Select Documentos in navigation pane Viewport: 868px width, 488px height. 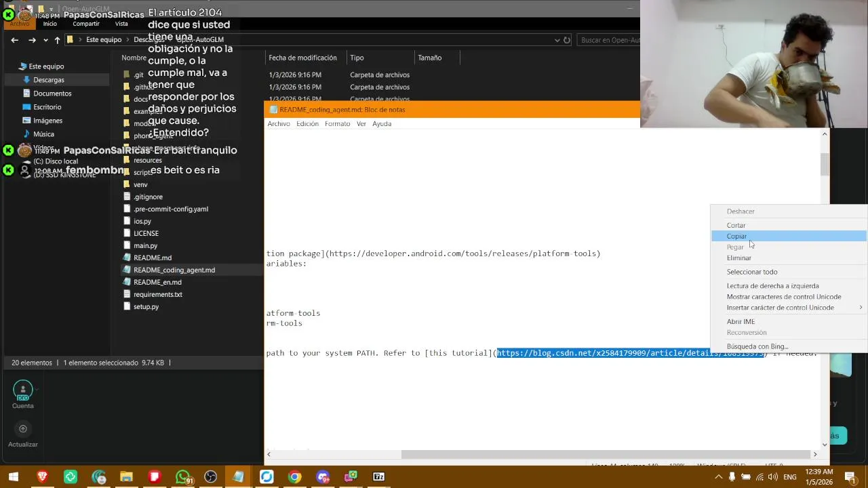(x=52, y=94)
